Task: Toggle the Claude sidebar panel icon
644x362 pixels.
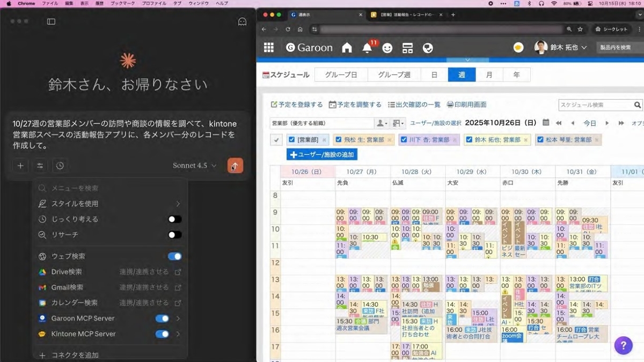Action: pyautogui.click(x=51, y=21)
